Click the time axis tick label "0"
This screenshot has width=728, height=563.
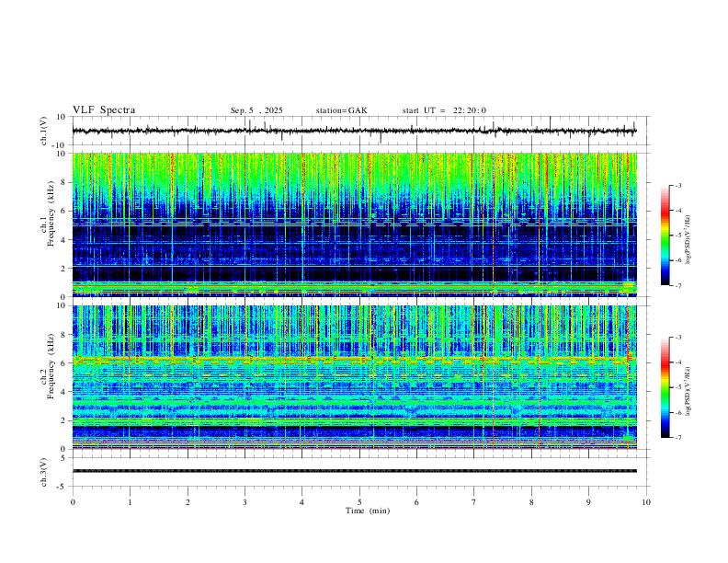pyautogui.click(x=73, y=502)
